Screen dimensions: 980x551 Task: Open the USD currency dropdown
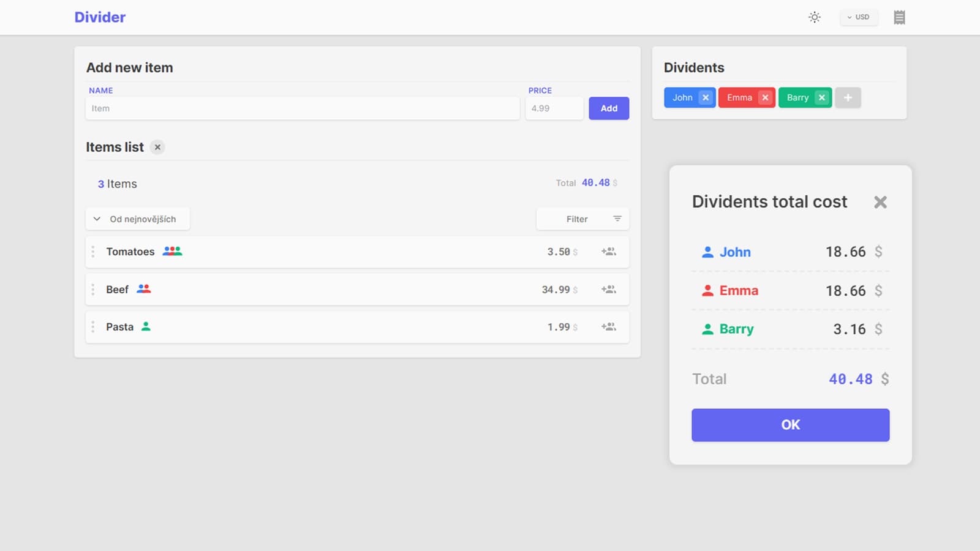858,17
